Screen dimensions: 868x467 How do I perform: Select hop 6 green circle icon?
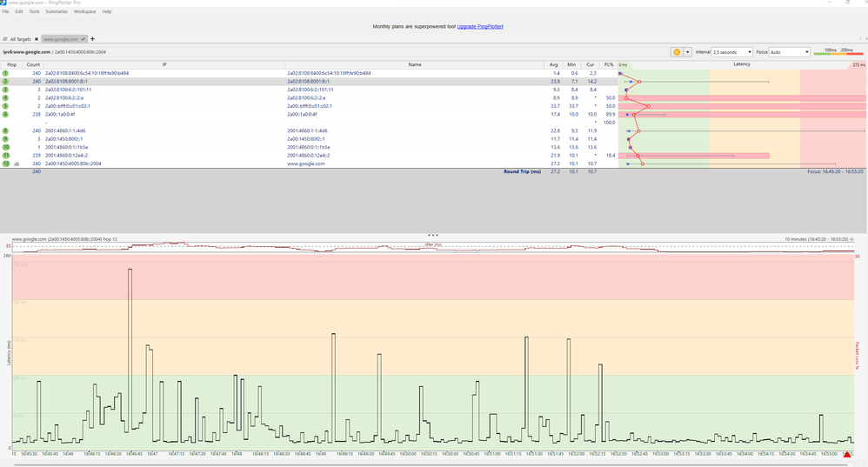point(5,115)
